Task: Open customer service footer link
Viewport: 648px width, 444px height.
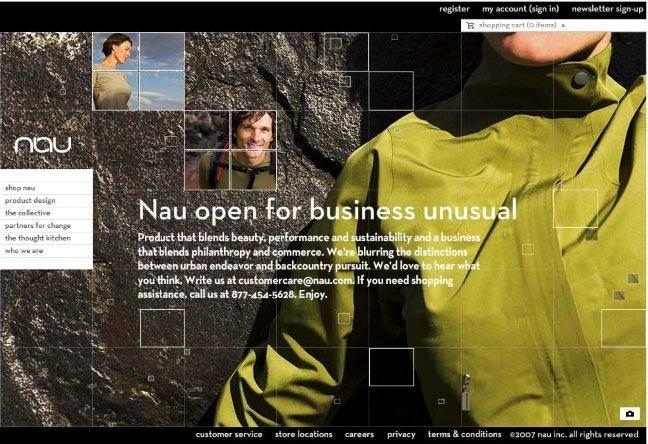Action: pos(229,434)
